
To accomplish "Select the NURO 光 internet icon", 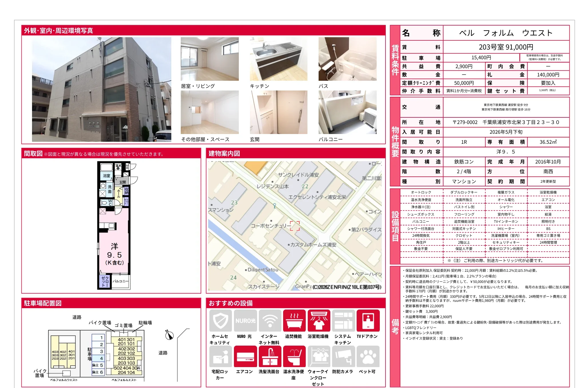I will point(245,321).
